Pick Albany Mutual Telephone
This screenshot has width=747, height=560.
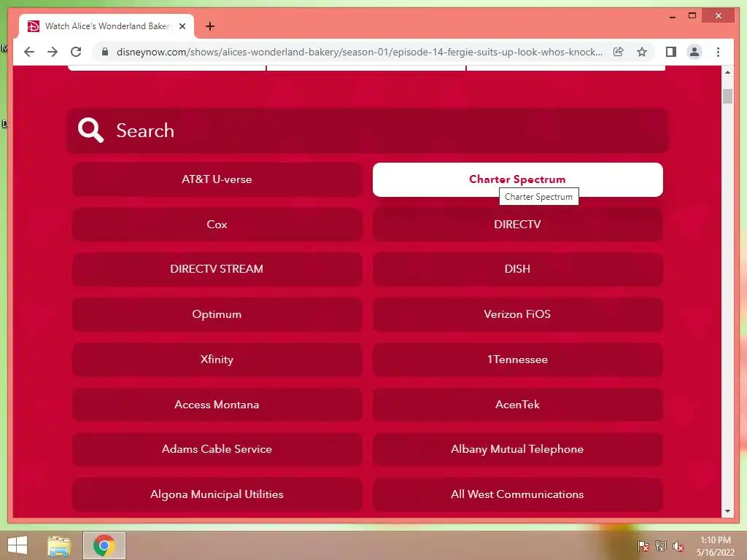517,449
